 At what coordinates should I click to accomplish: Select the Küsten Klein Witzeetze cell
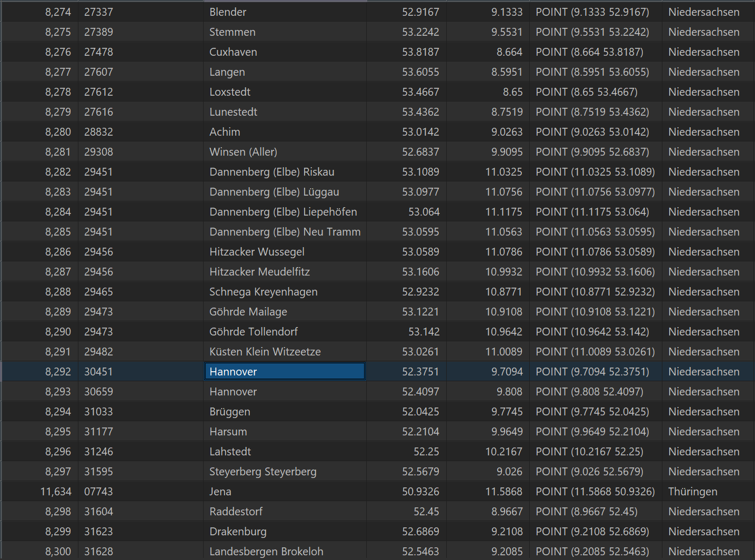[265, 352]
